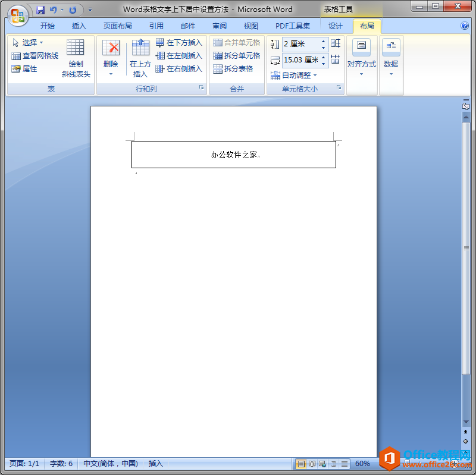Open the 审阅 tab

pyautogui.click(x=220, y=26)
